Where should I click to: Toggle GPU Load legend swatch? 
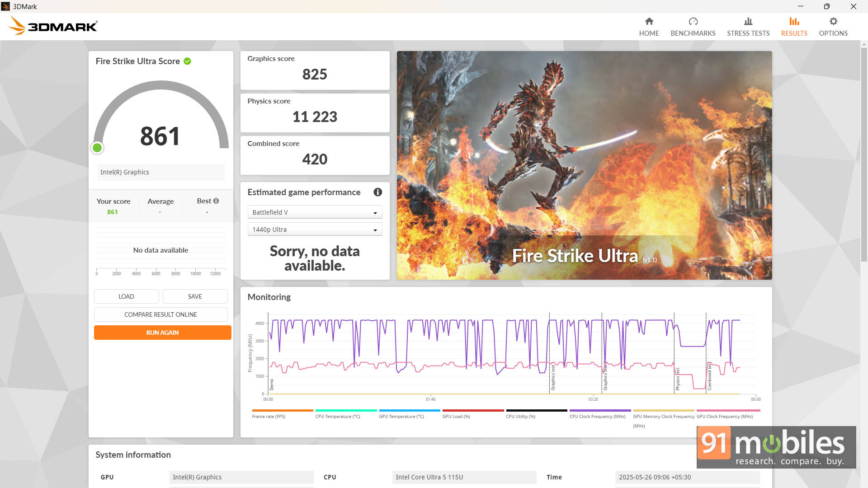coord(473,411)
